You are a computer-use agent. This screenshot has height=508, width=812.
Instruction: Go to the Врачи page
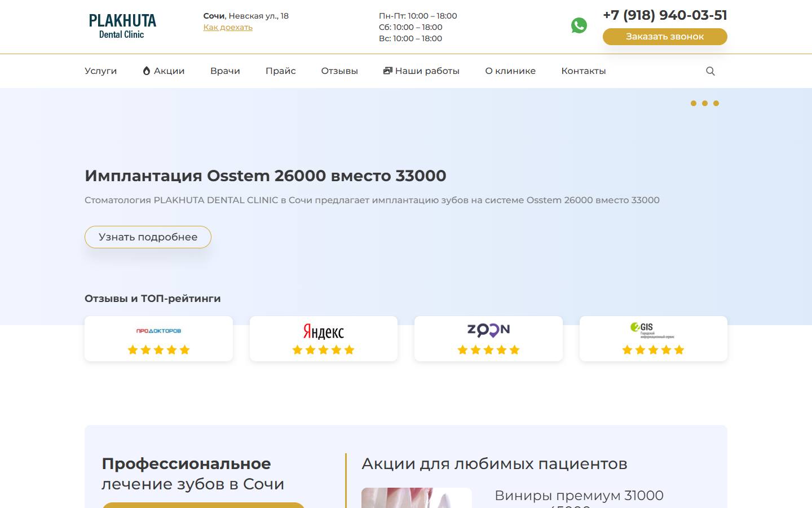[225, 71]
